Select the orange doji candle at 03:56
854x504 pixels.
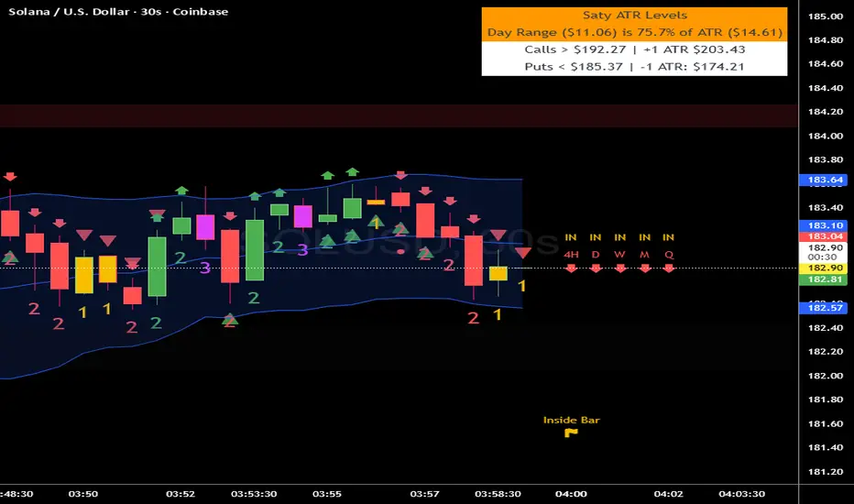point(376,203)
